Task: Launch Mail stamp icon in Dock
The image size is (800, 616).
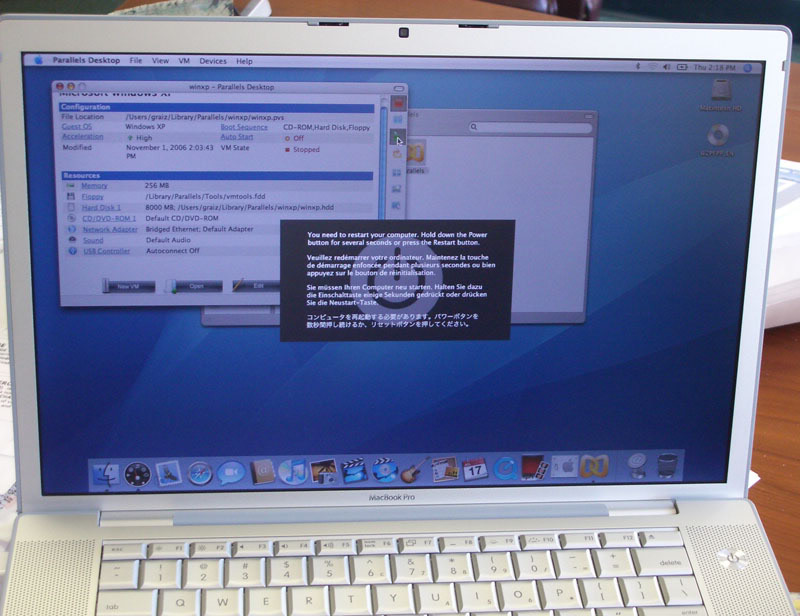Action: point(168,474)
